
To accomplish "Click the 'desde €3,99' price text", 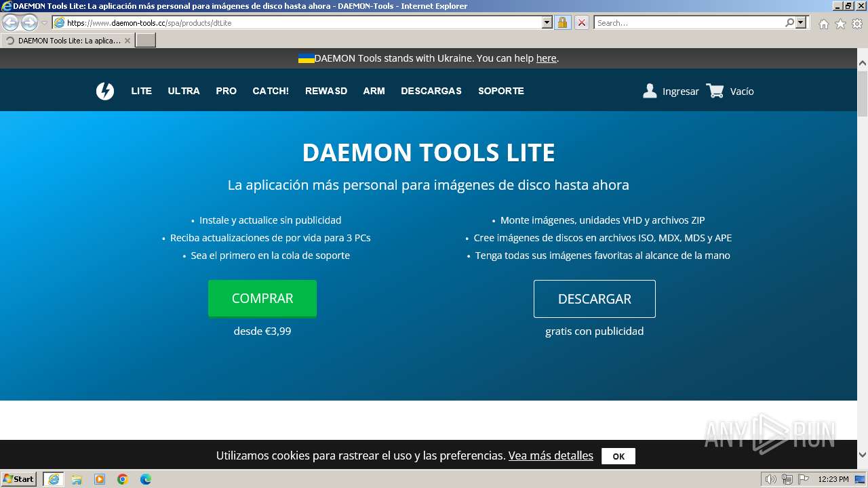I will pyautogui.click(x=262, y=331).
